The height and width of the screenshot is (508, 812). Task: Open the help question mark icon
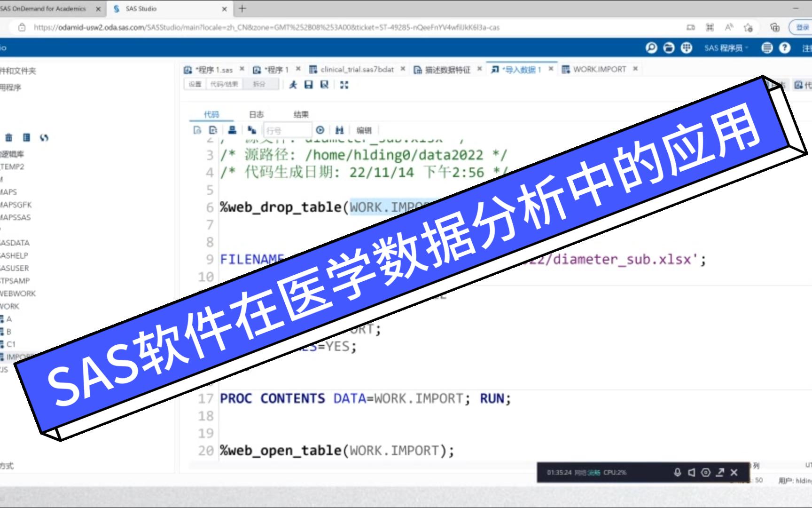pyautogui.click(x=785, y=48)
